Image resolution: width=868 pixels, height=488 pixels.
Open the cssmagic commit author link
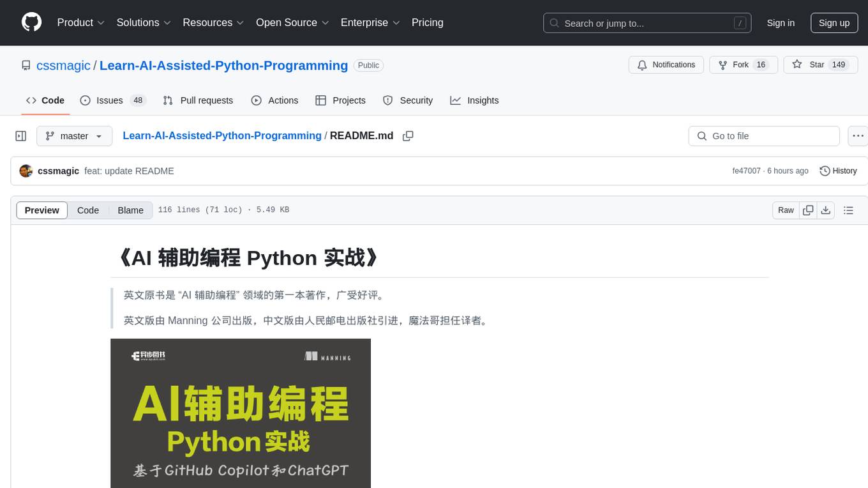tap(59, 171)
